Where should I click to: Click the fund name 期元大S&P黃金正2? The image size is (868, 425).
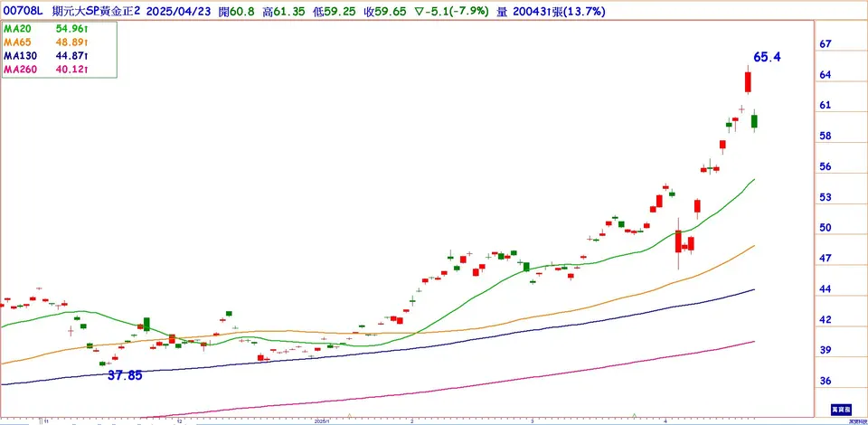point(97,12)
